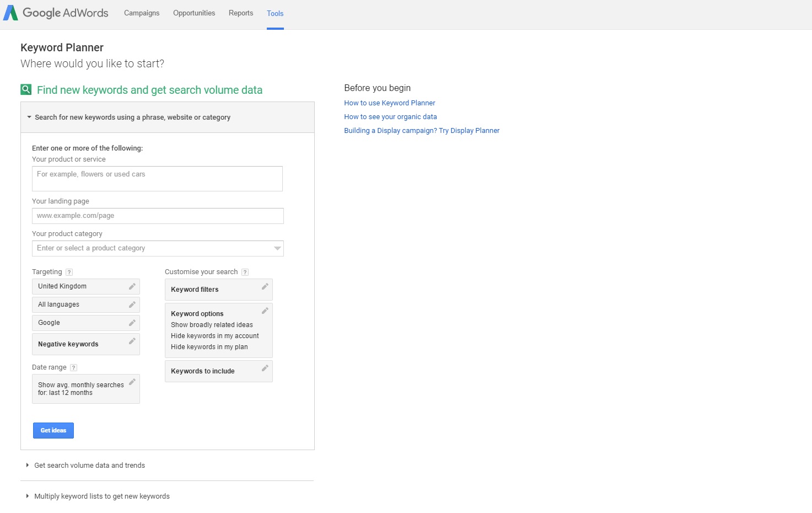Click Find new keywords heading
Image resolution: width=812 pixels, height=513 pixels.
pos(149,90)
